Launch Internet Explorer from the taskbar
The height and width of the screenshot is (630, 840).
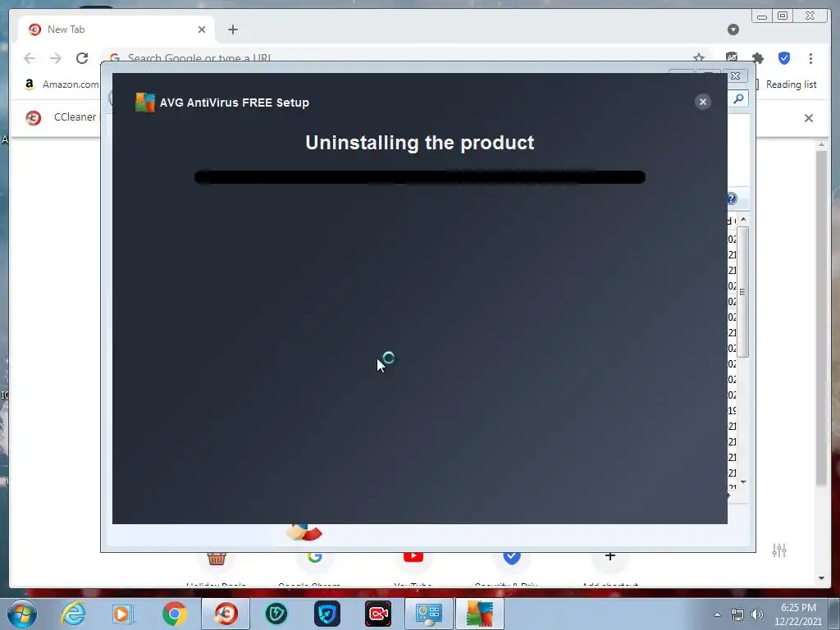[73, 614]
